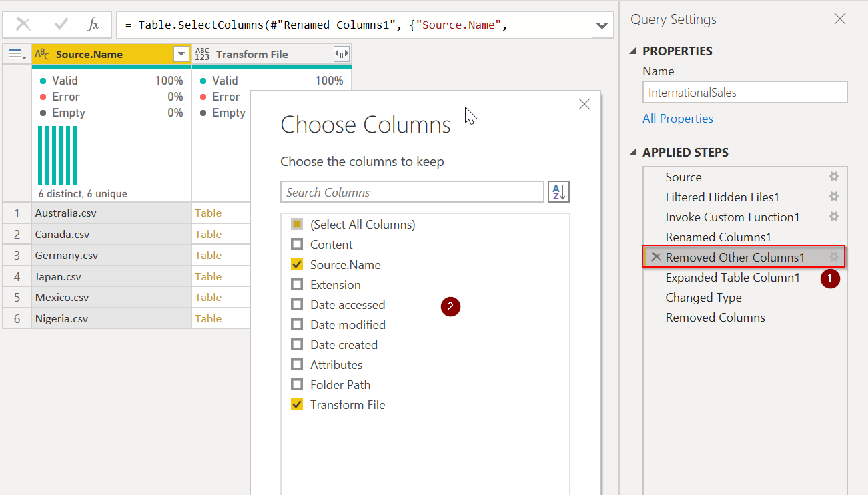Collapse the APPLIED STEPS section
This screenshot has height=495, width=868.
tap(633, 153)
